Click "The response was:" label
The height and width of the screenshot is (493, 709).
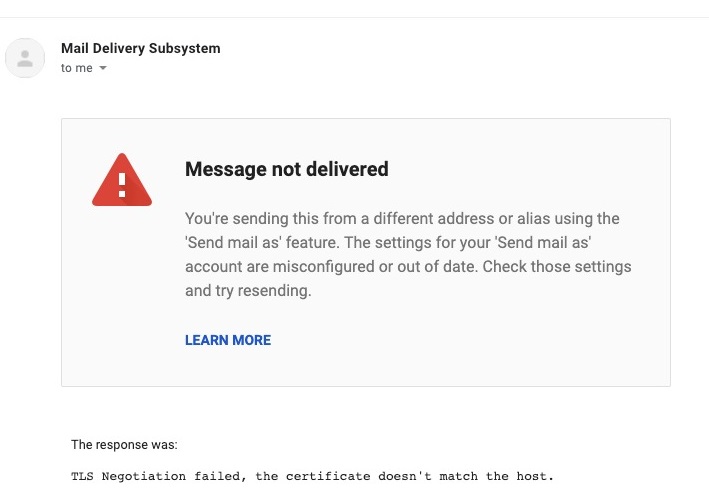(x=124, y=444)
